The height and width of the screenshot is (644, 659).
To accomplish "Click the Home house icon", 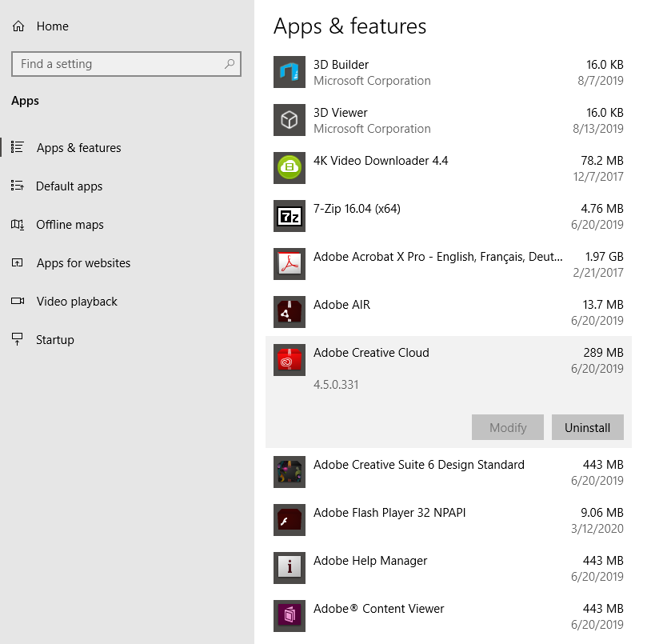I will 18,26.
